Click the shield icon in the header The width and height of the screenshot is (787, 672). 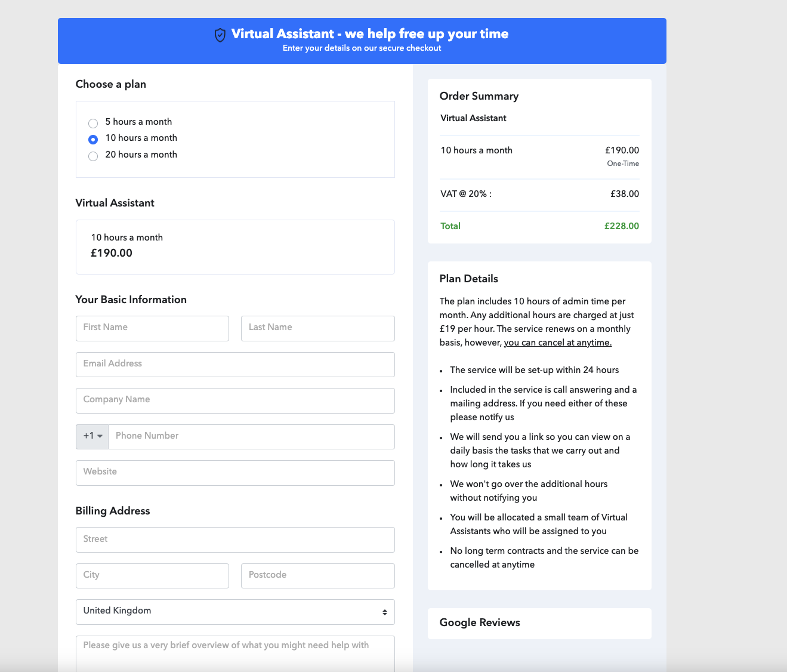[x=220, y=35]
